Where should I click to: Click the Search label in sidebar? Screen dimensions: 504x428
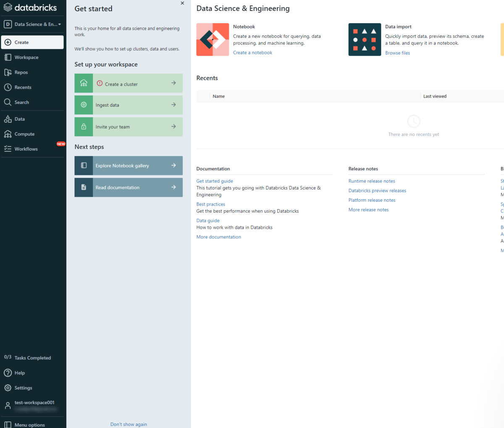(22, 103)
